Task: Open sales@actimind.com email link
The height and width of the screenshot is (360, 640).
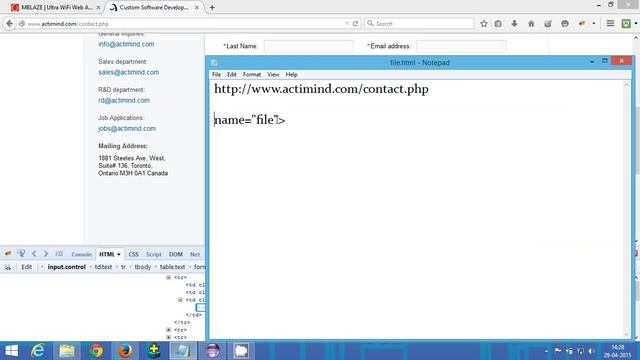Action: [x=129, y=72]
